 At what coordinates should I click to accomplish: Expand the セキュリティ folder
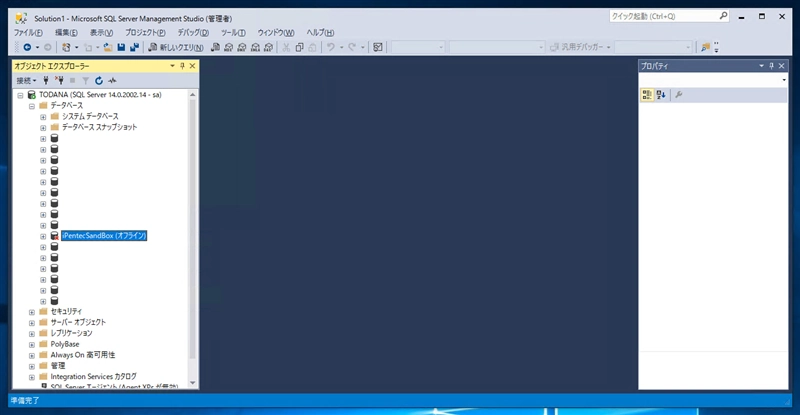pyautogui.click(x=32, y=312)
